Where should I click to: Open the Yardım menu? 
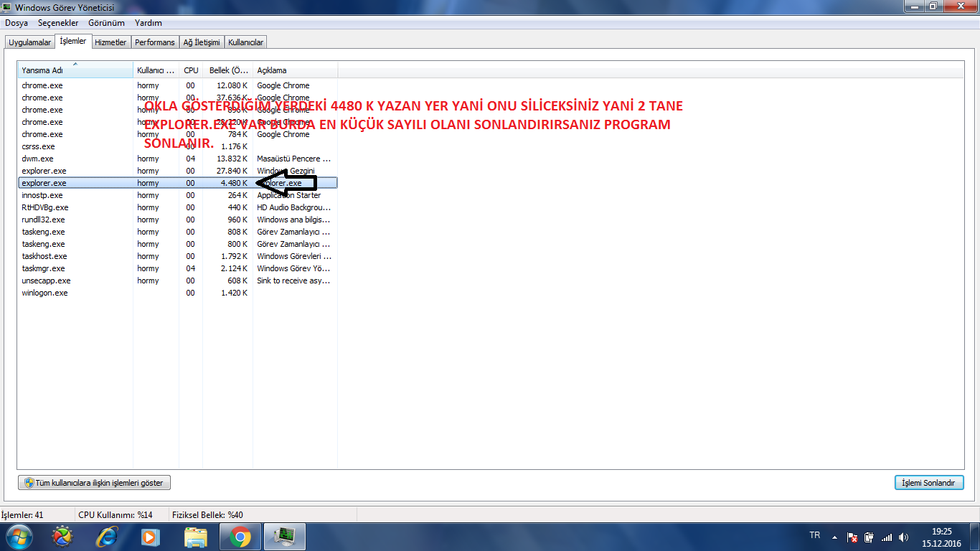(x=149, y=23)
